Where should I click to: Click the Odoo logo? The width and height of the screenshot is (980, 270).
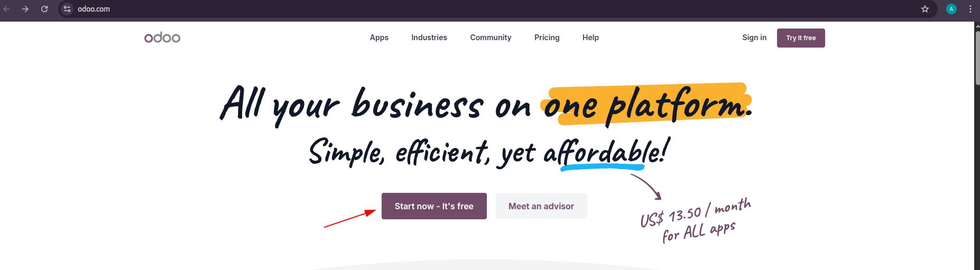click(x=162, y=38)
